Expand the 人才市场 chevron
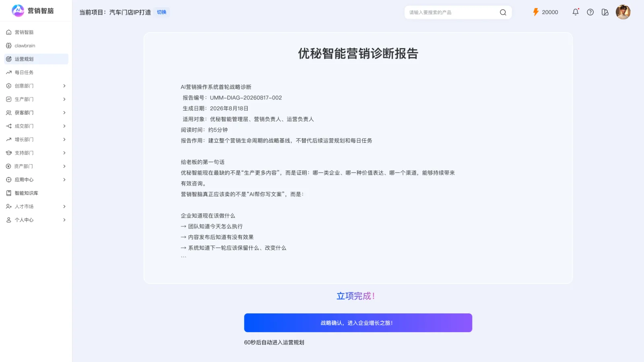Image resolution: width=644 pixels, height=362 pixels. [x=64, y=206]
